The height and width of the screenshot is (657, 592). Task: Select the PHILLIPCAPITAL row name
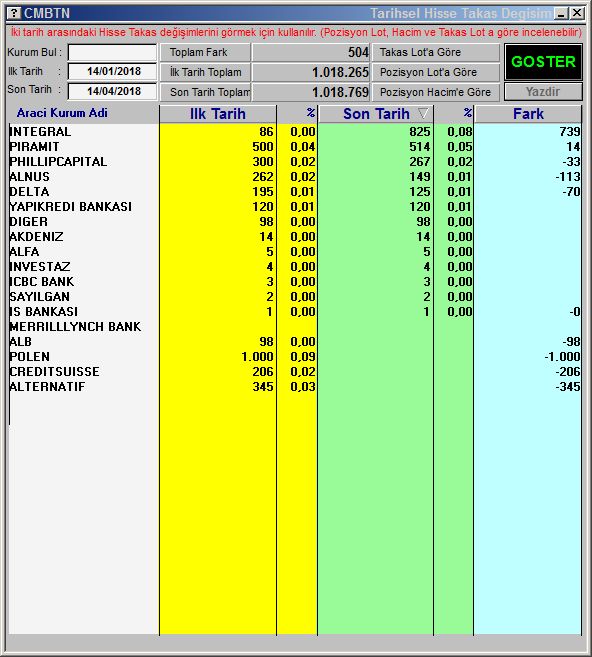tap(58, 162)
